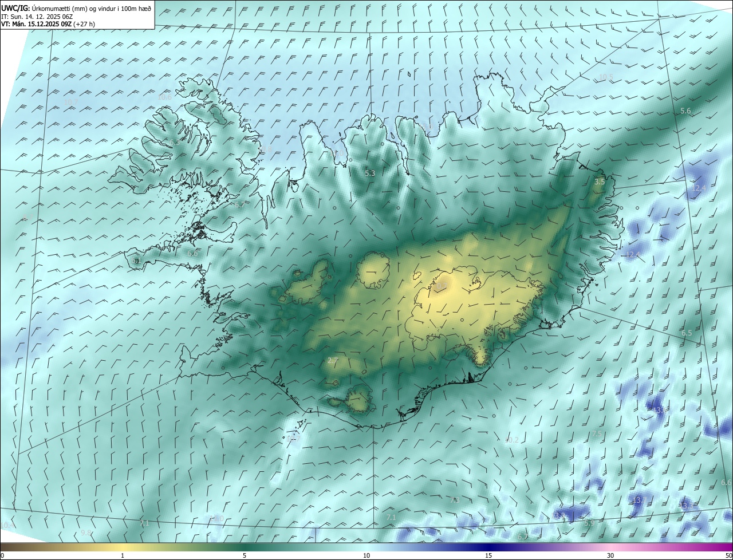Click the '3.5' value label on the map

(600, 182)
